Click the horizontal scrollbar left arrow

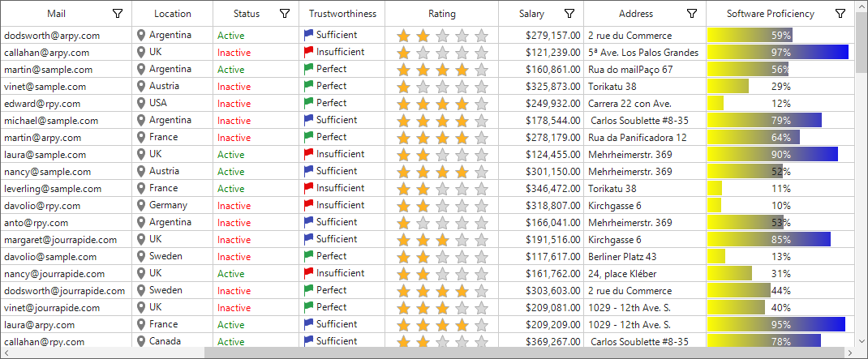coord(6,353)
